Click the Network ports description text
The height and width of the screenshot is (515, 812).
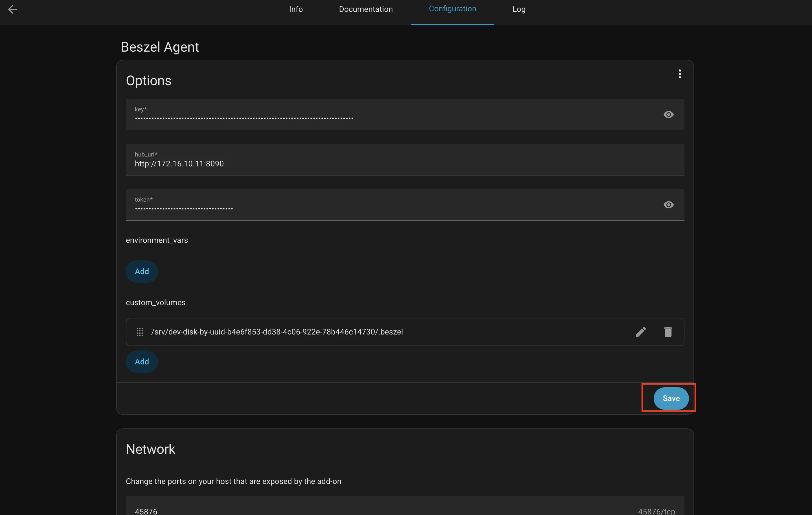pos(233,481)
